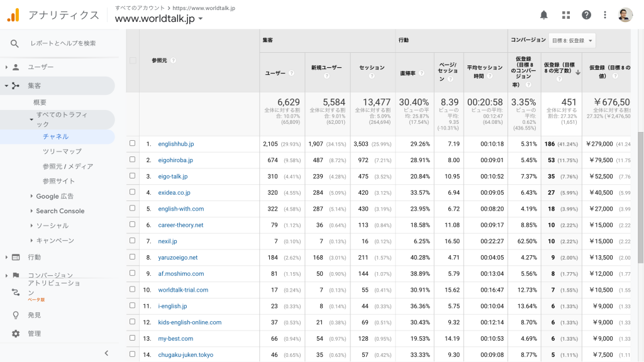Image resolution: width=644 pixels, height=362 pixels.
Task: Click the english-with.com source link
Action: pyautogui.click(x=181, y=209)
